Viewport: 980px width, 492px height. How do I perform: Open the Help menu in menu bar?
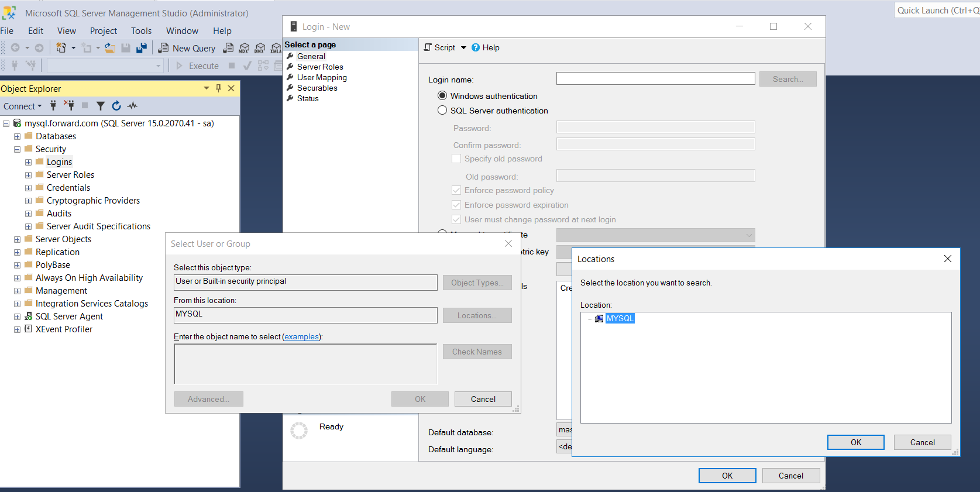coord(222,30)
